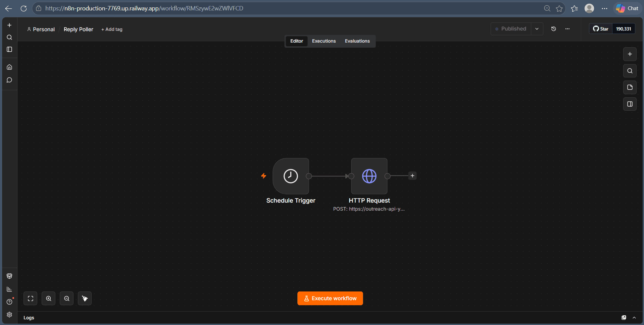Click the Add tag link
The width and height of the screenshot is (644, 325).
[x=112, y=30]
